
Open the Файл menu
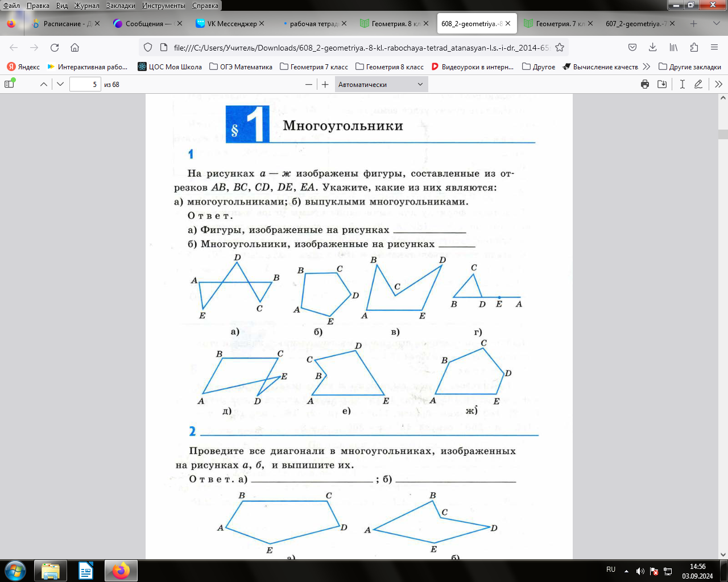[11, 5]
